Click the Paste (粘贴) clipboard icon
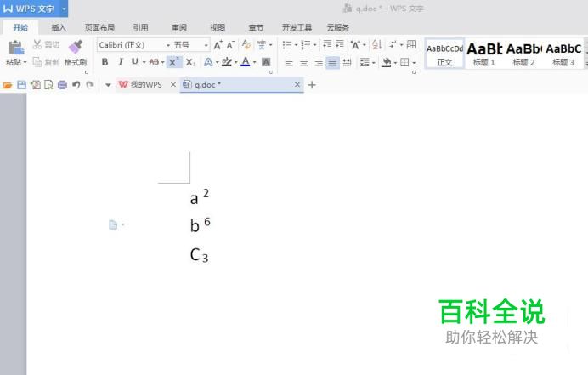The image size is (588, 375). tap(16, 48)
